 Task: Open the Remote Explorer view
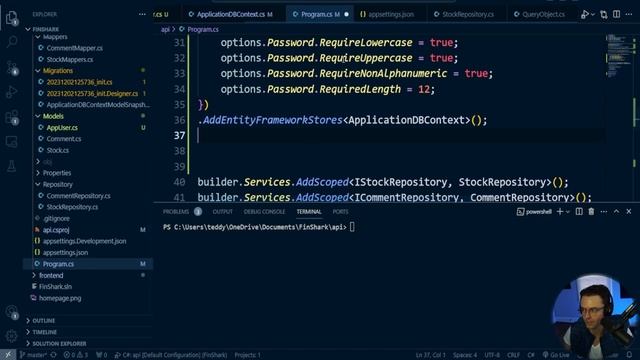[11, 142]
